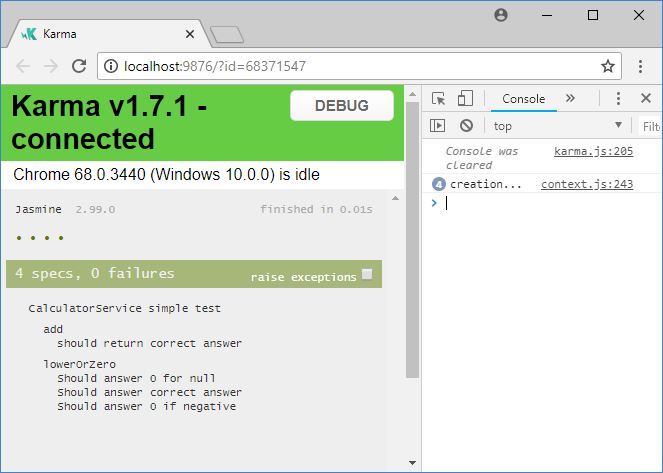Click the console Filter field

(650, 126)
